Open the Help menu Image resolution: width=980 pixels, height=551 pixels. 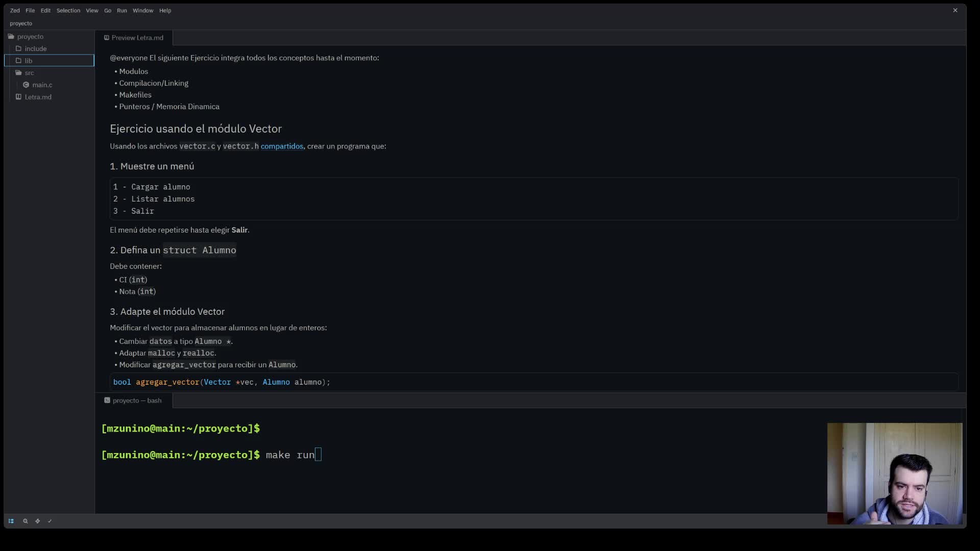coord(165,10)
